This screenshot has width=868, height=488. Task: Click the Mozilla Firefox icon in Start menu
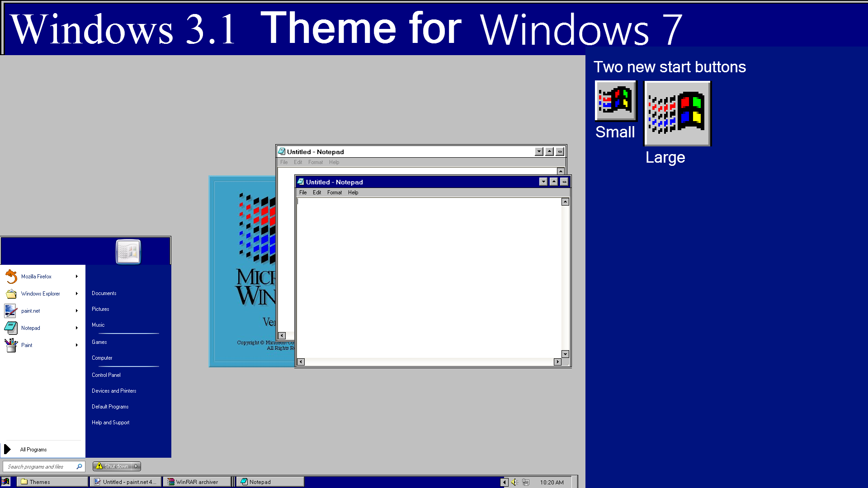11,276
